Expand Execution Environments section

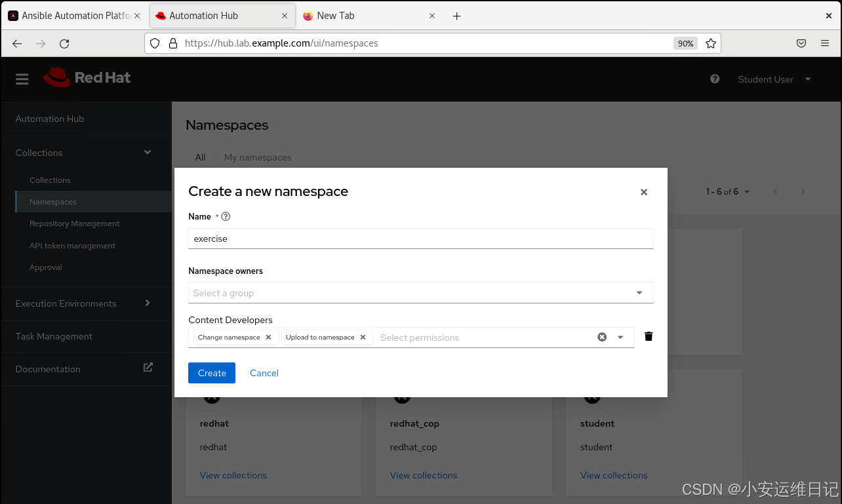86,303
